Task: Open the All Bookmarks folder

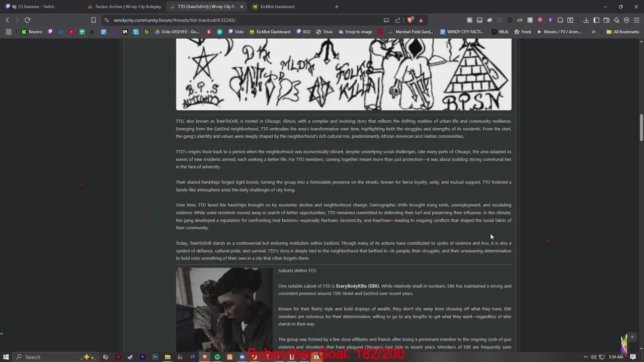Action: click(x=622, y=32)
